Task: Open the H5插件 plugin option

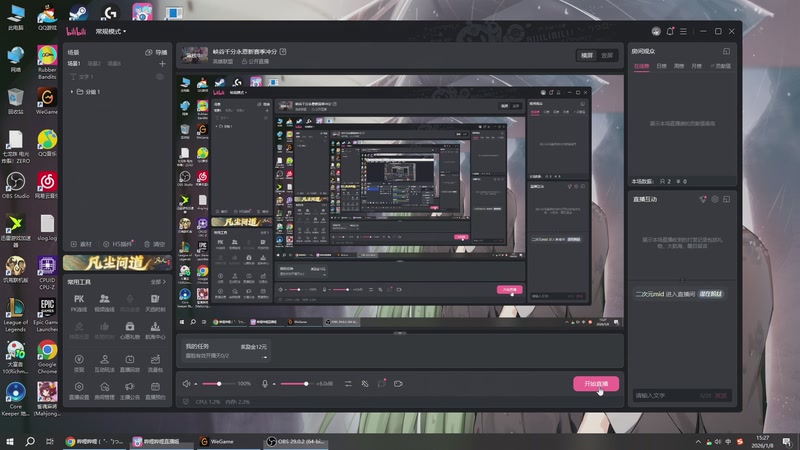Action: click(118, 244)
